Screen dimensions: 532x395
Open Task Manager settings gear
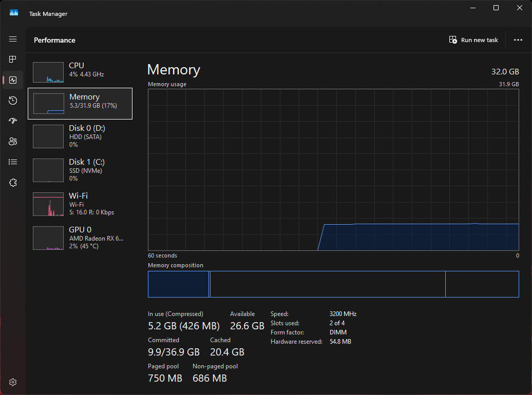pos(13,382)
